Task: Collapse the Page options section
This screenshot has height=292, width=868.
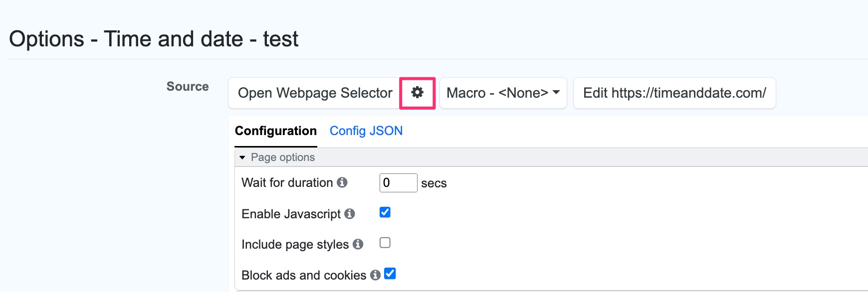Action: tap(242, 157)
